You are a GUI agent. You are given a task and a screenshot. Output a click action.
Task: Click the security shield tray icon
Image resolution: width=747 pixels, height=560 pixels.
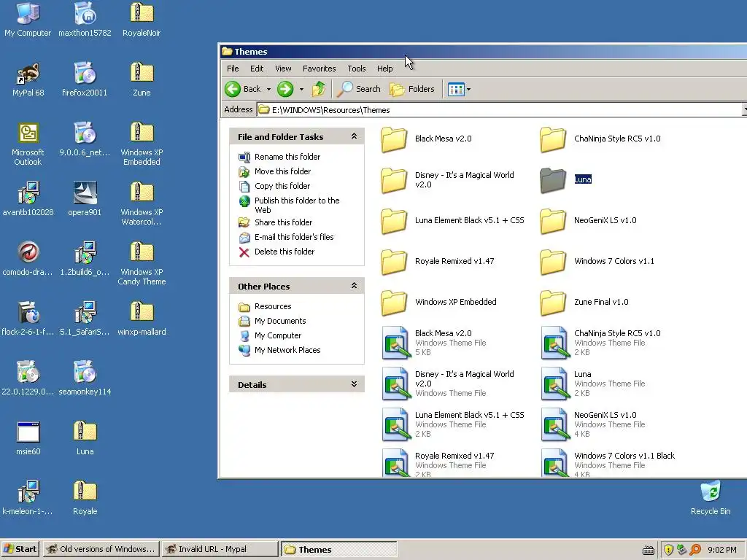coord(668,550)
